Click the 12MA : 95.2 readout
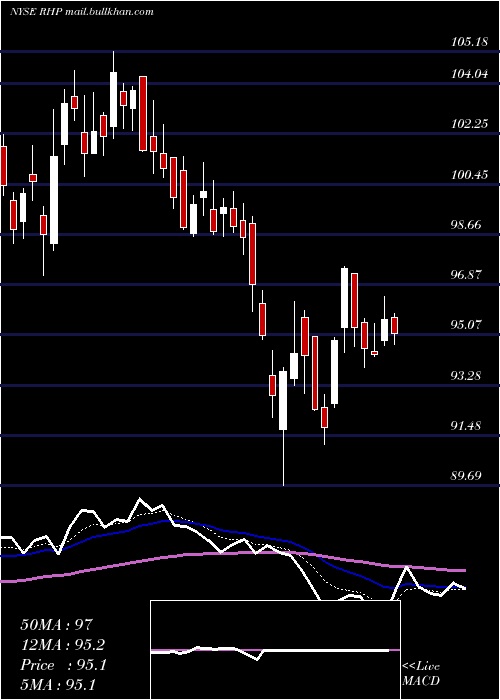Image resolution: width=500 pixels, height=700 pixels. click(x=63, y=645)
